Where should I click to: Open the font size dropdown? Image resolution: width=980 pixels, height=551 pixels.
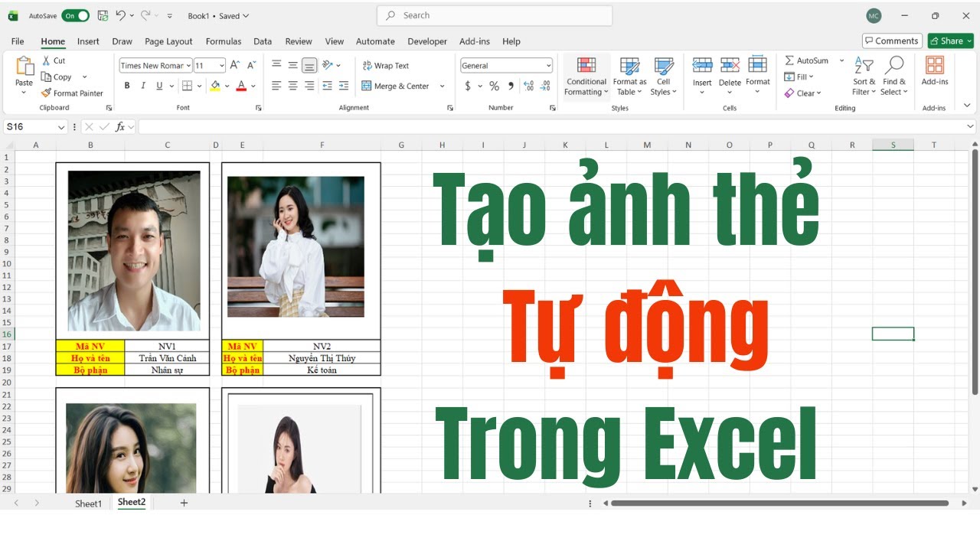pos(221,66)
